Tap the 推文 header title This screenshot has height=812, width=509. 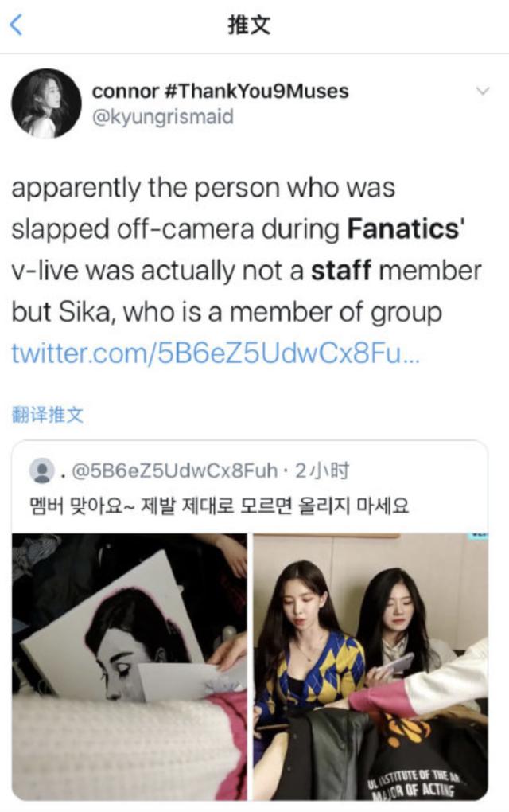pos(249,25)
